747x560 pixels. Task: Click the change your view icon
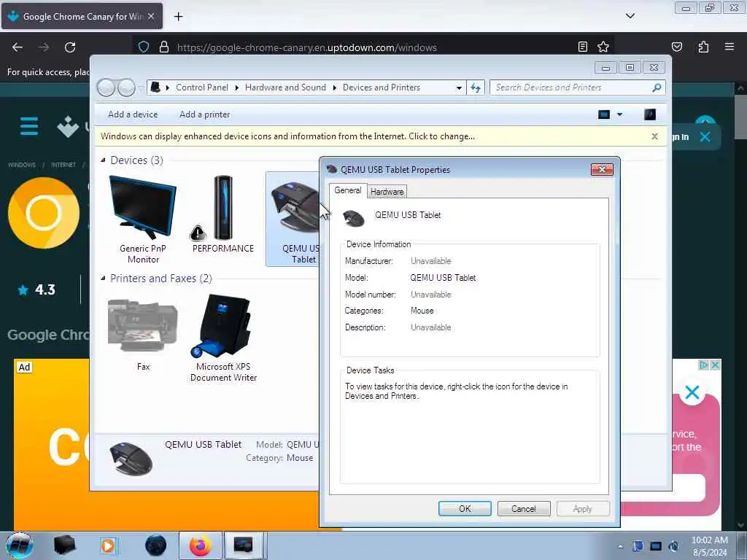pyautogui.click(x=604, y=114)
